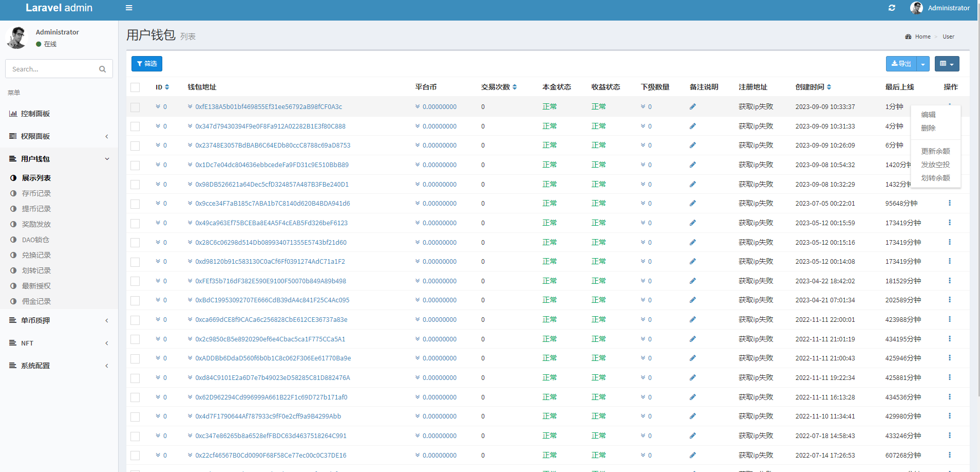The height and width of the screenshot is (472, 980).
Task: Open wallet address 0x1Dc7e04dc804636 link
Action: pyautogui.click(x=272, y=165)
